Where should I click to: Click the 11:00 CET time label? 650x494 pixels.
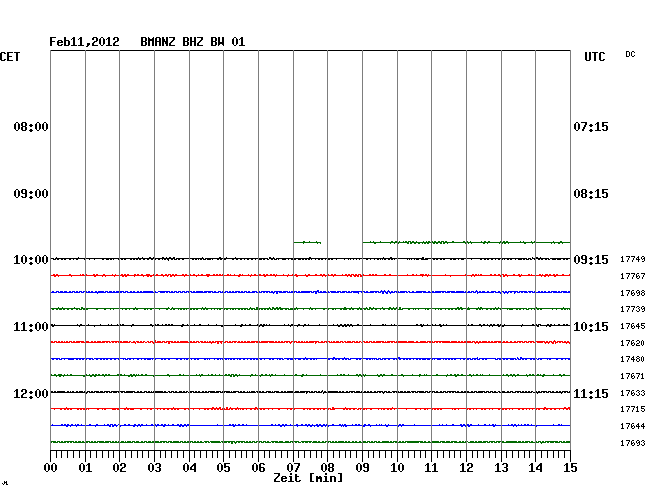point(31,327)
